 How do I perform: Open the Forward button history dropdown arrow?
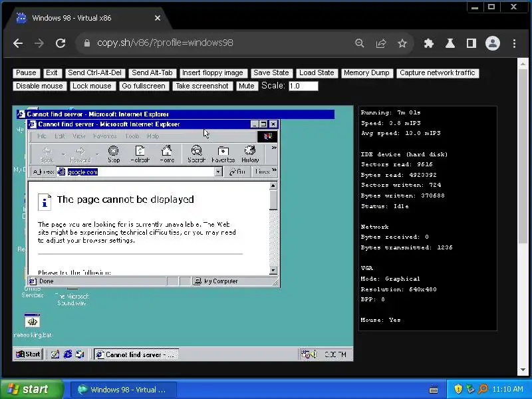[97, 155]
